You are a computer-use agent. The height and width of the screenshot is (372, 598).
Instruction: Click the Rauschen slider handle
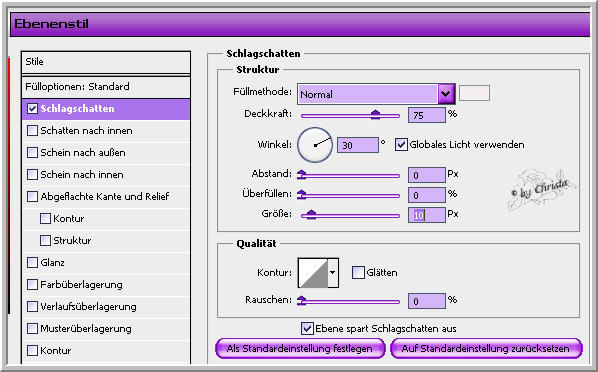(302, 300)
